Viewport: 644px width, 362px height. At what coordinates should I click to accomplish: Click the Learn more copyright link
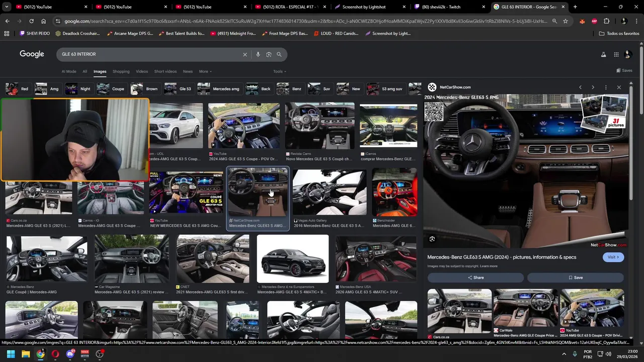pos(489,266)
